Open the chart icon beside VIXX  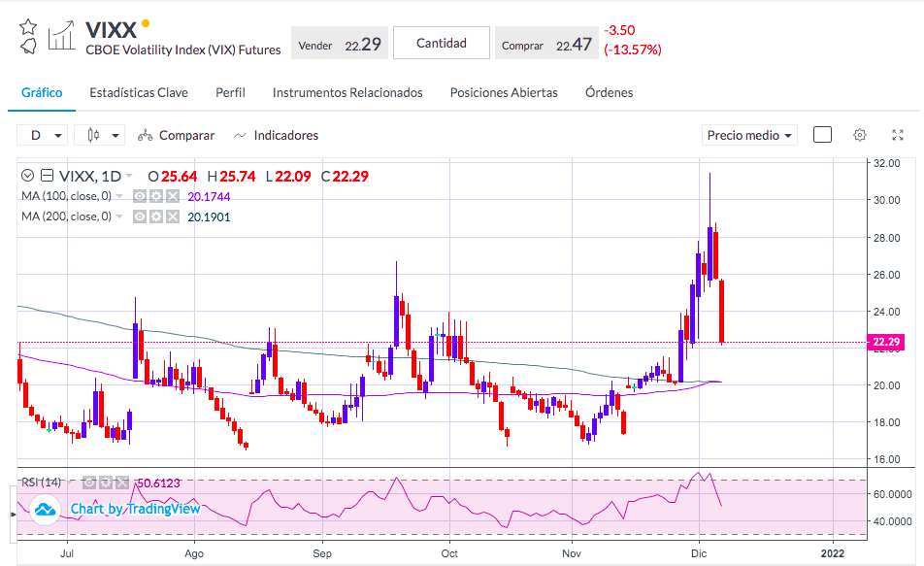point(61,35)
